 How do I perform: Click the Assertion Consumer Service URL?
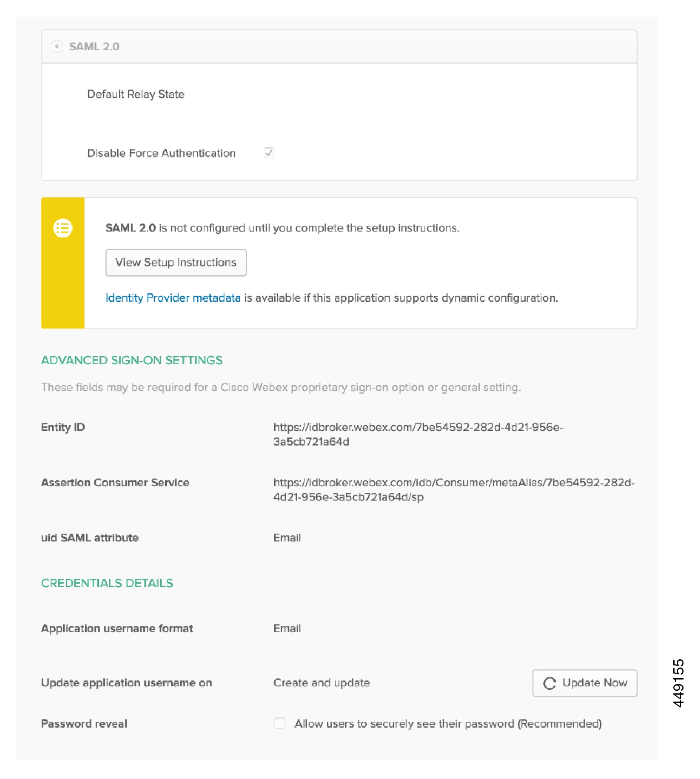[x=453, y=489]
